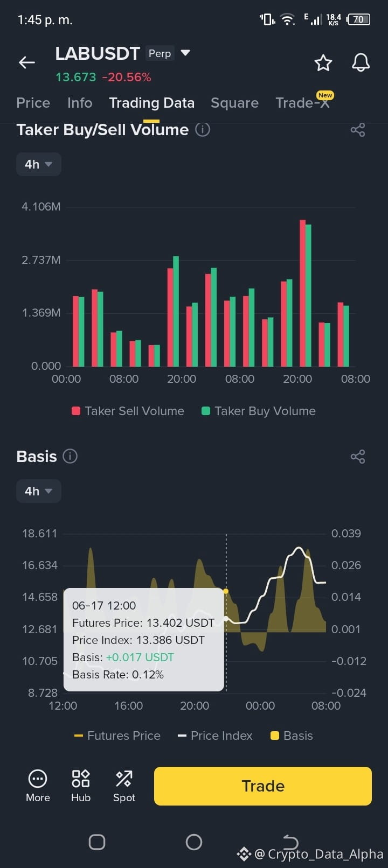Toggle the Taker Buy Volume legend

tap(259, 411)
